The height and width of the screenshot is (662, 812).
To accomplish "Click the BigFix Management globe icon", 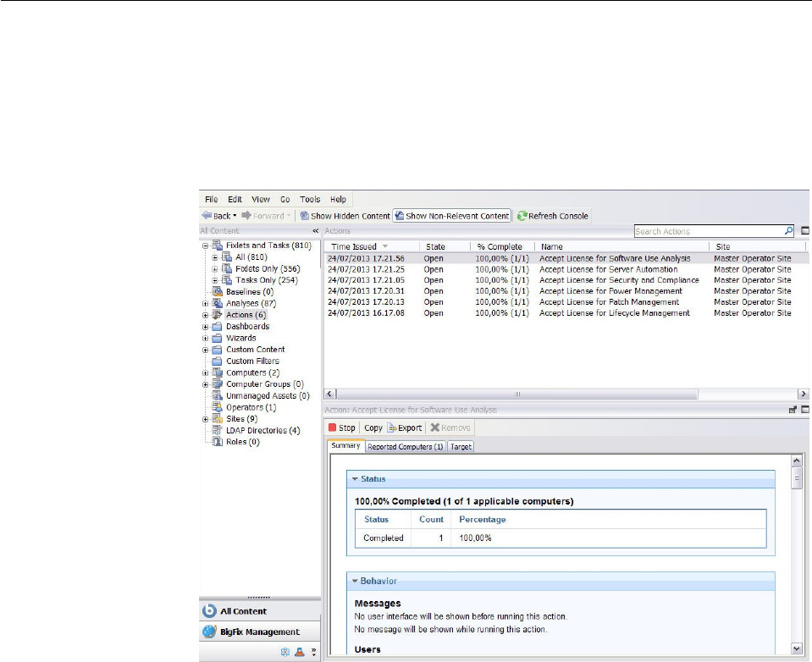I will (x=209, y=632).
